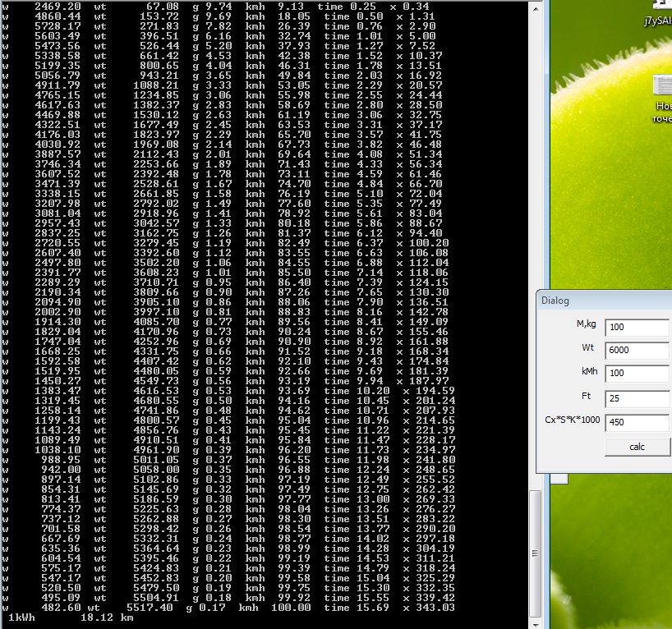Grab the console vertical scrollbar thumb
This screenshot has width=672, height=629.
point(536,552)
